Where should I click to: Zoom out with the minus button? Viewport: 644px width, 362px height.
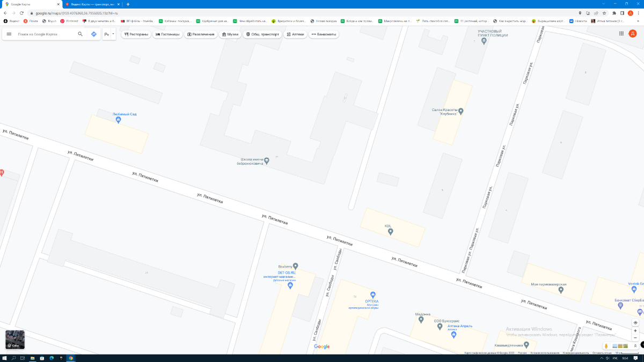click(635, 338)
